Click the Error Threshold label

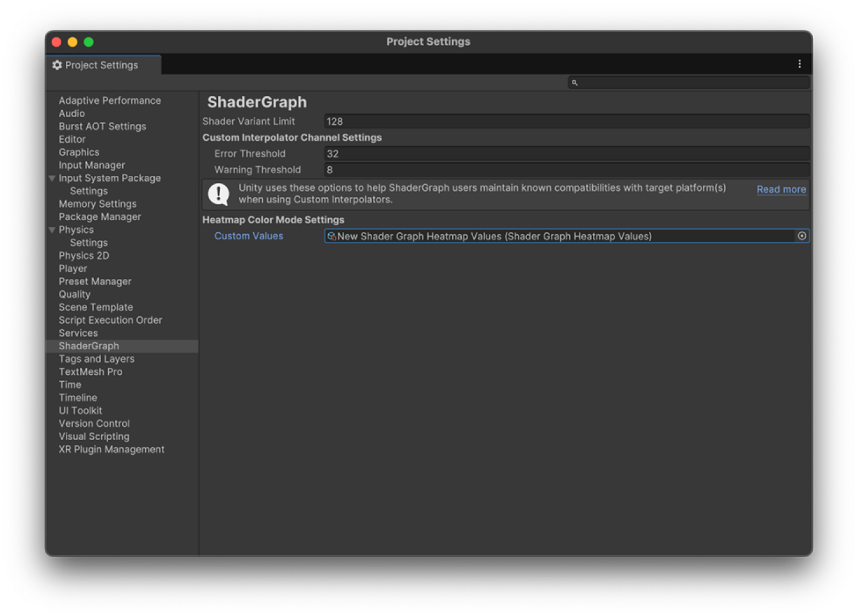(250, 154)
